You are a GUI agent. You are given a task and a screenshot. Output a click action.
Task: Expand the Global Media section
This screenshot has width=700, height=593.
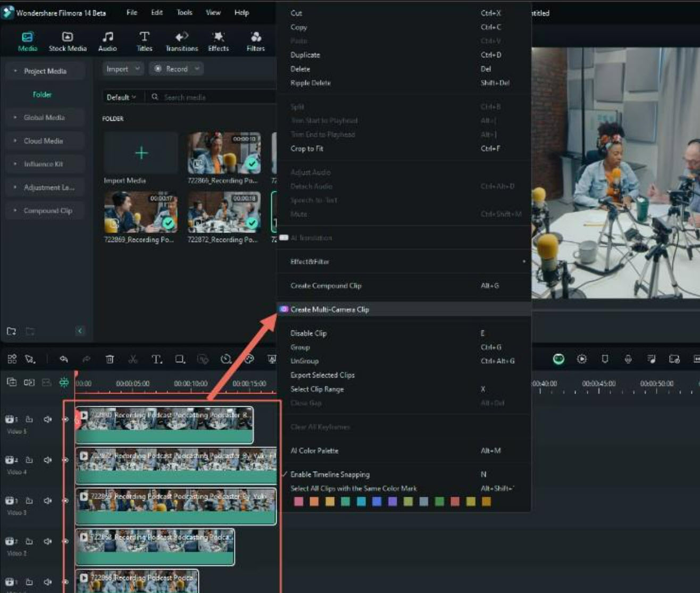coord(44,118)
